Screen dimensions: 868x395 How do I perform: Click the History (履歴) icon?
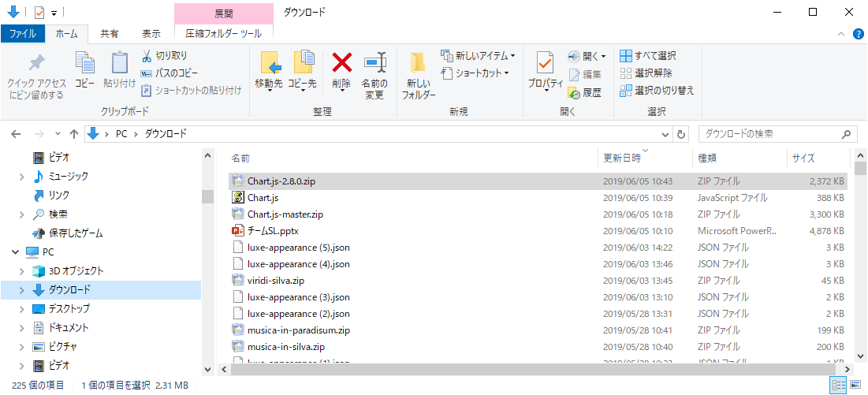[574, 92]
